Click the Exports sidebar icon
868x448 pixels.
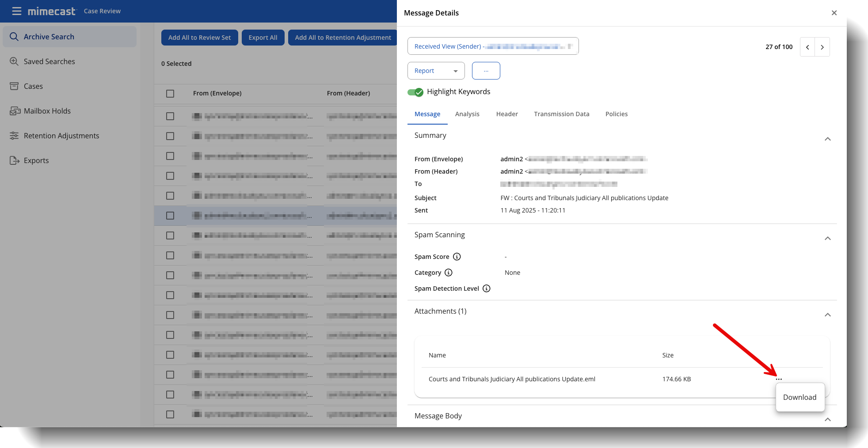pos(14,160)
